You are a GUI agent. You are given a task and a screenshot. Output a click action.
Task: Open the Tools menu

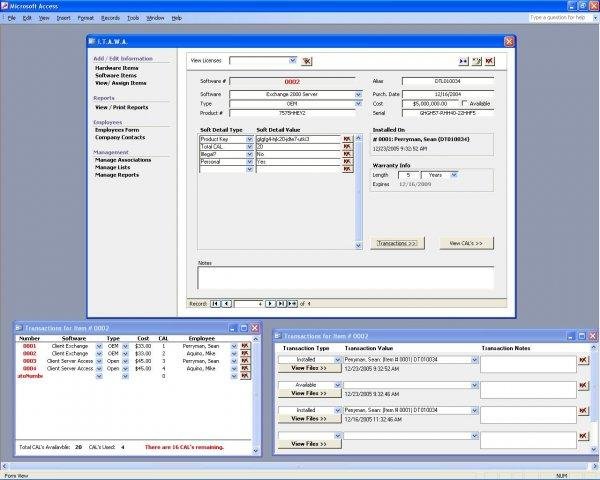coord(133,18)
